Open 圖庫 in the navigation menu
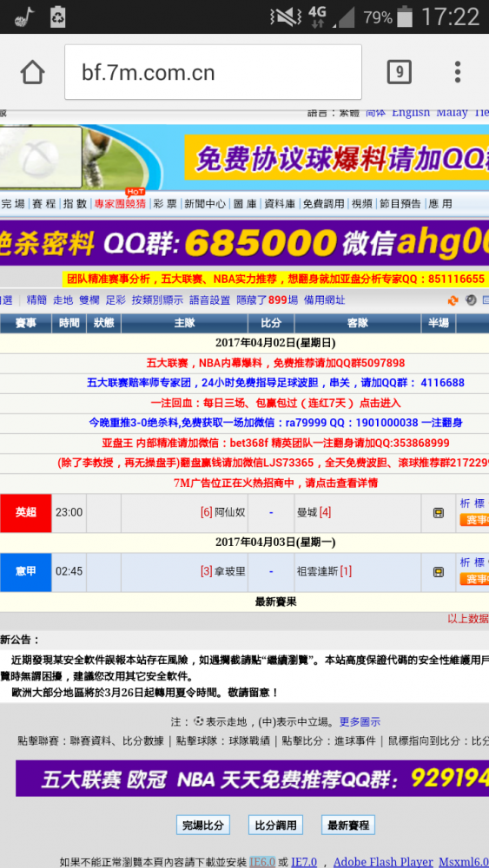 pyautogui.click(x=245, y=204)
